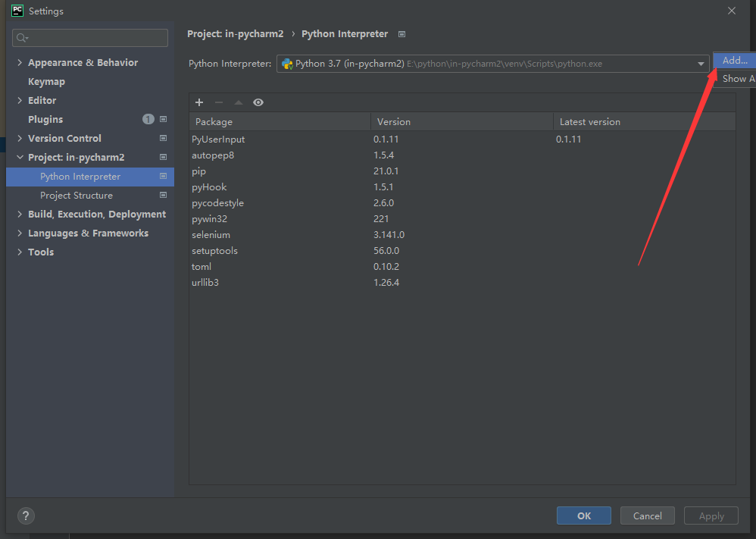This screenshot has height=539, width=756.
Task: Open the Plugins settings page
Action: pyautogui.click(x=45, y=119)
